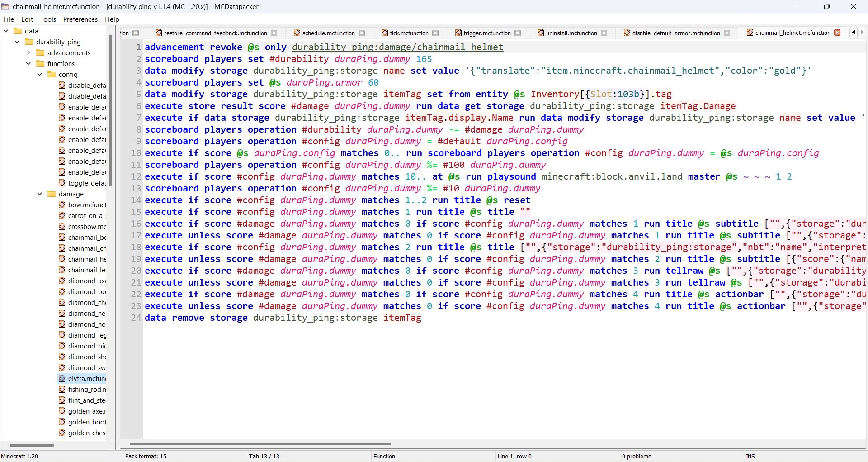Click the mcfunction icon on tick.mcfunction tab

pyautogui.click(x=384, y=33)
